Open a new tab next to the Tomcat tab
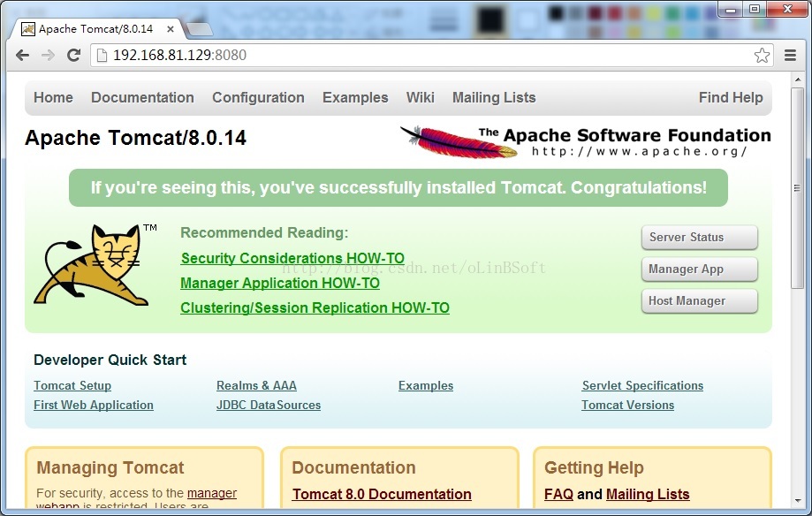Screen dimensions: 812x516 (200, 29)
